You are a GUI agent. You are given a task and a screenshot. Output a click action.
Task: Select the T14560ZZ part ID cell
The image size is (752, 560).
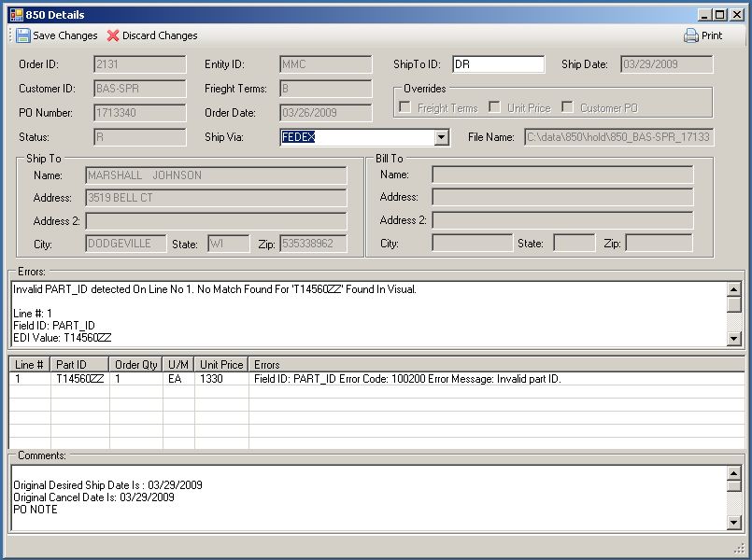(x=79, y=379)
